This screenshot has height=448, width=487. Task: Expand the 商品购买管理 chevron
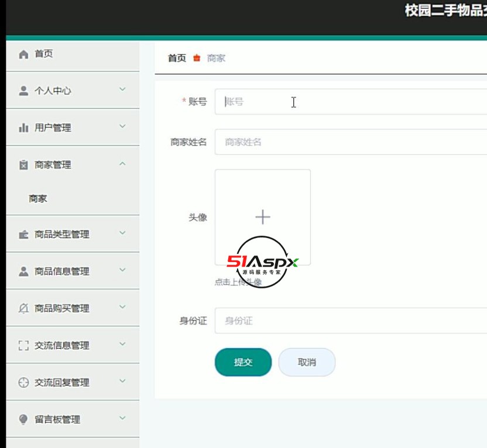(123, 306)
